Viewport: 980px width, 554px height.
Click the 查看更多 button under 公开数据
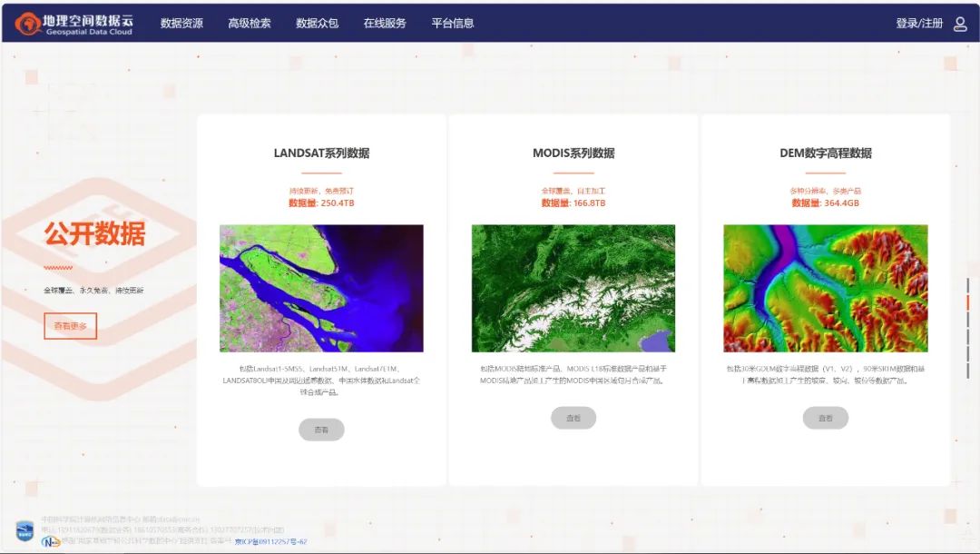click(x=71, y=326)
